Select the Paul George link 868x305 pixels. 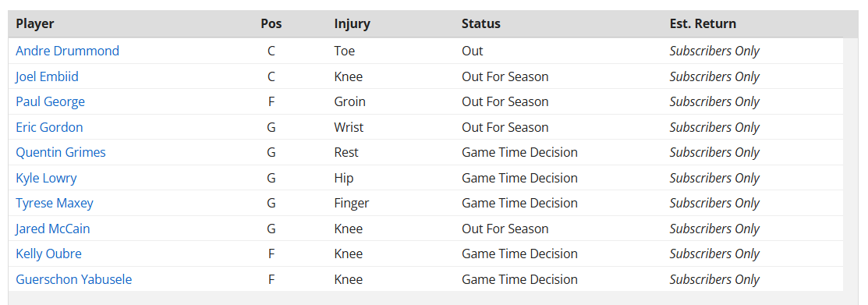point(51,102)
